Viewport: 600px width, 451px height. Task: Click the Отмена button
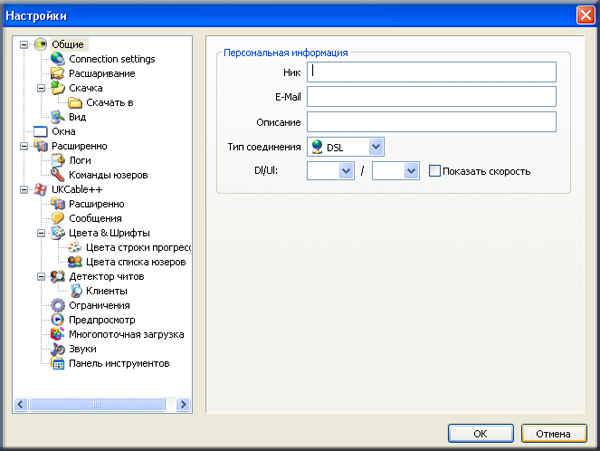coord(553,434)
